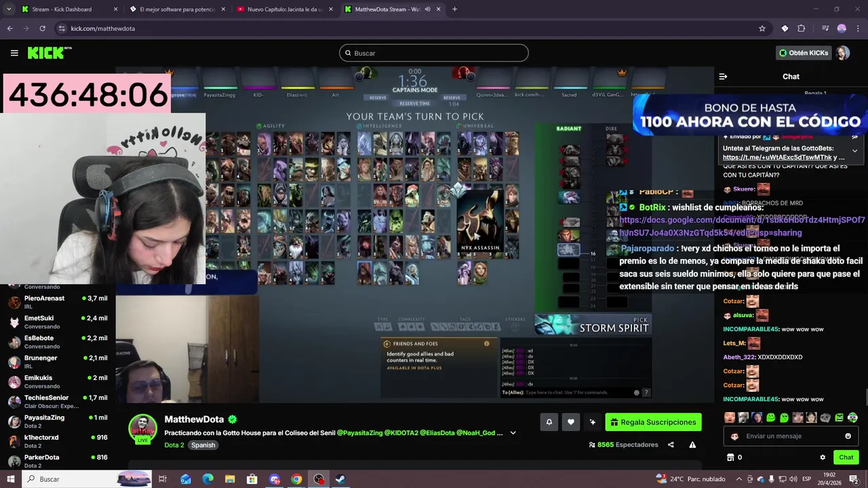Open the Chrome profile avatar
This screenshot has height=488, width=868.
pos(842,28)
